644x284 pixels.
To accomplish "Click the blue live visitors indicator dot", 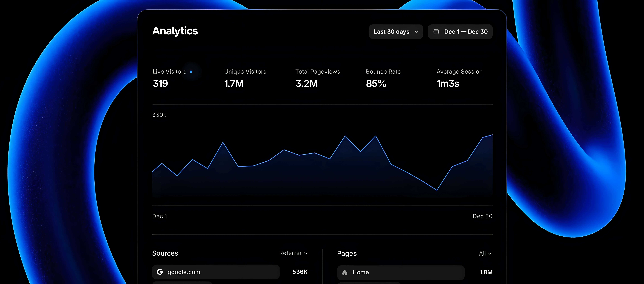I will [x=191, y=72].
